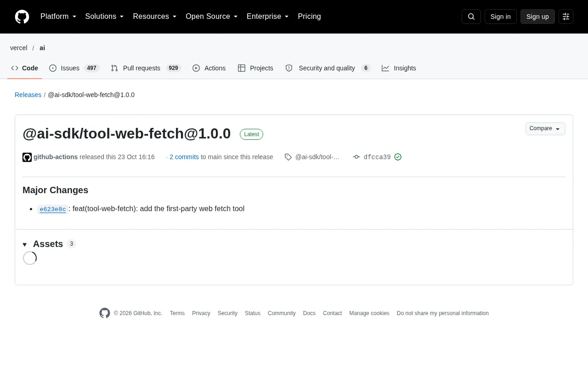The width and height of the screenshot is (588, 368).
Task: Open footer Privacy link
Action: point(201,313)
